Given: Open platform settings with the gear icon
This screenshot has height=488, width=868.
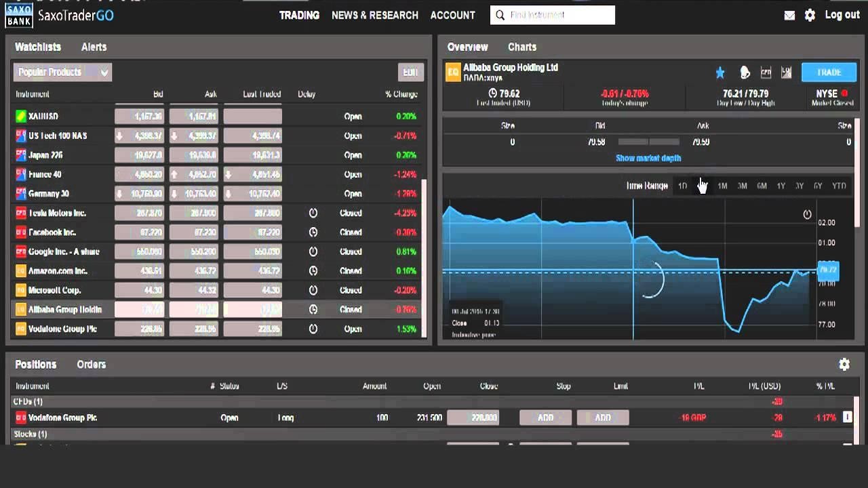Looking at the screenshot, I should 810,14.
